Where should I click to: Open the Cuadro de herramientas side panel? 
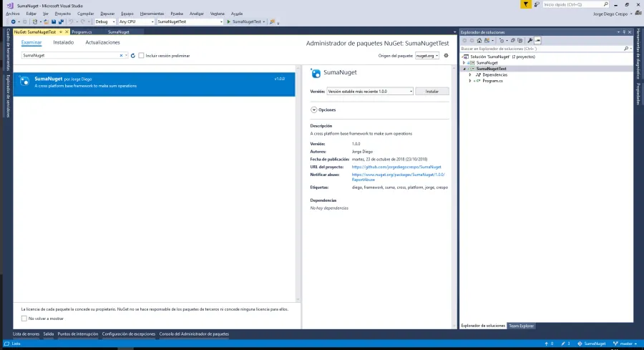point(8,49)
